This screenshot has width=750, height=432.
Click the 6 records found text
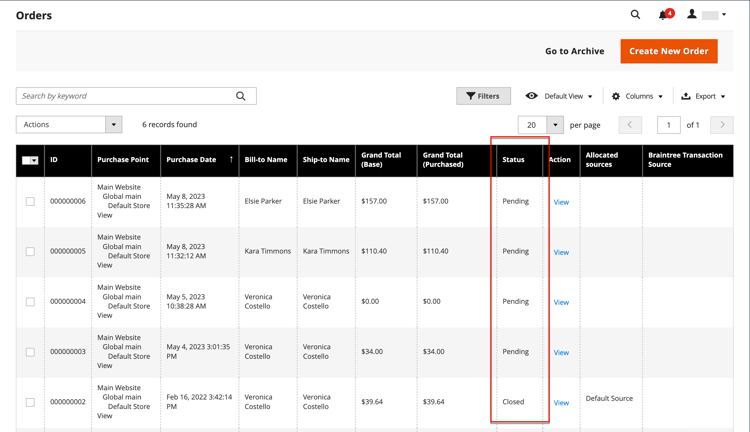click(169, 124)
